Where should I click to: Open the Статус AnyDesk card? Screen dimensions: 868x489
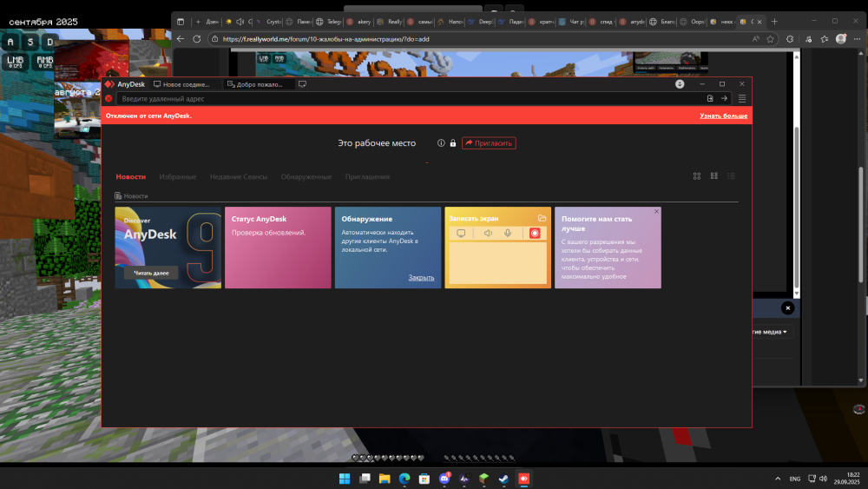[x=278, y=248]
